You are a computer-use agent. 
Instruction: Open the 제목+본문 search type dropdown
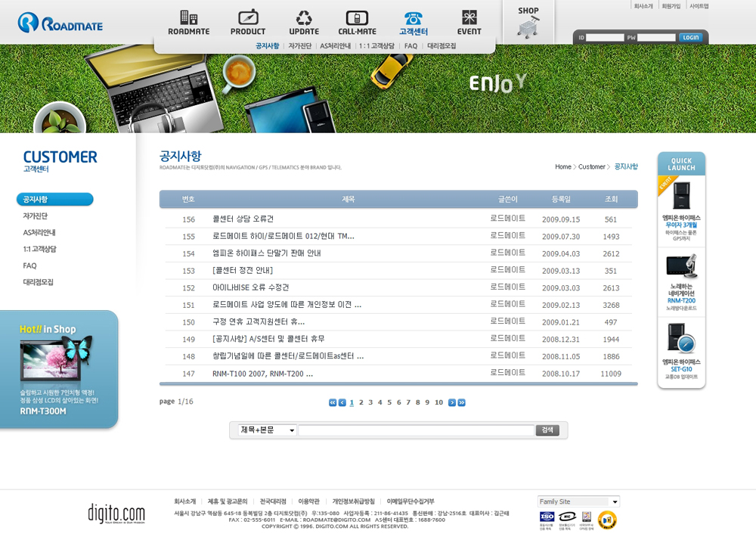tap(268, 430)
